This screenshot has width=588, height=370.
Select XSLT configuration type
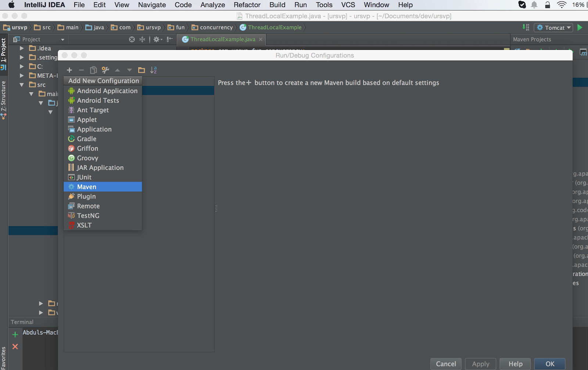103,225
